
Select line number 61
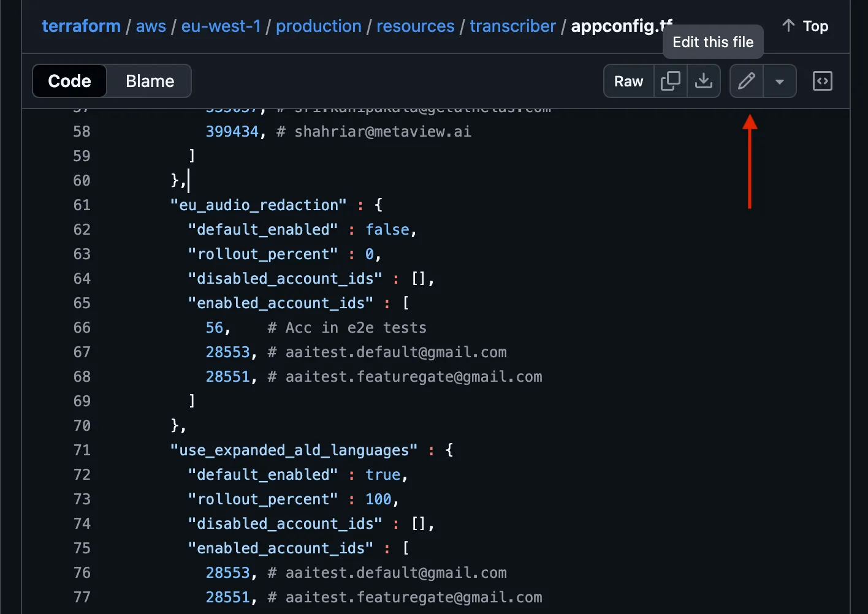point(82,205)
